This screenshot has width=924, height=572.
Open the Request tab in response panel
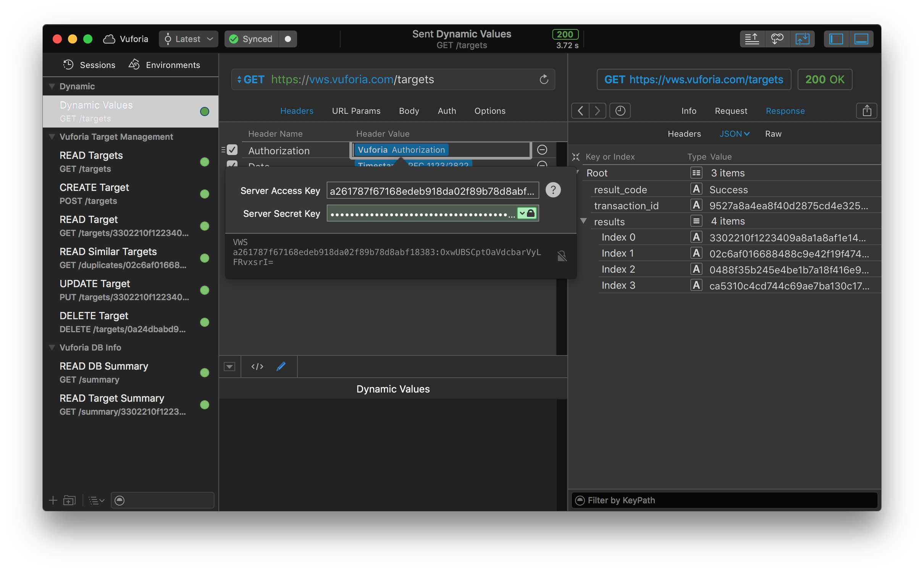click(731, 111)
